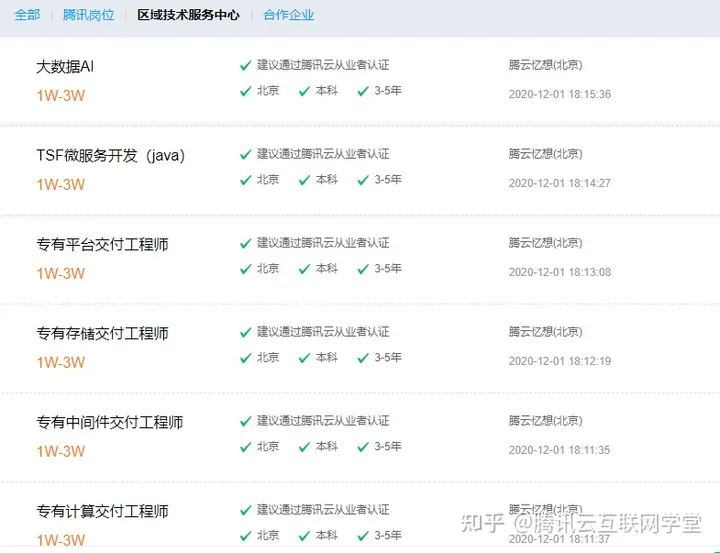Click the certification checkmark in 大数据AI row
Viewport: 720px width, 553px height.
(246, 66)
